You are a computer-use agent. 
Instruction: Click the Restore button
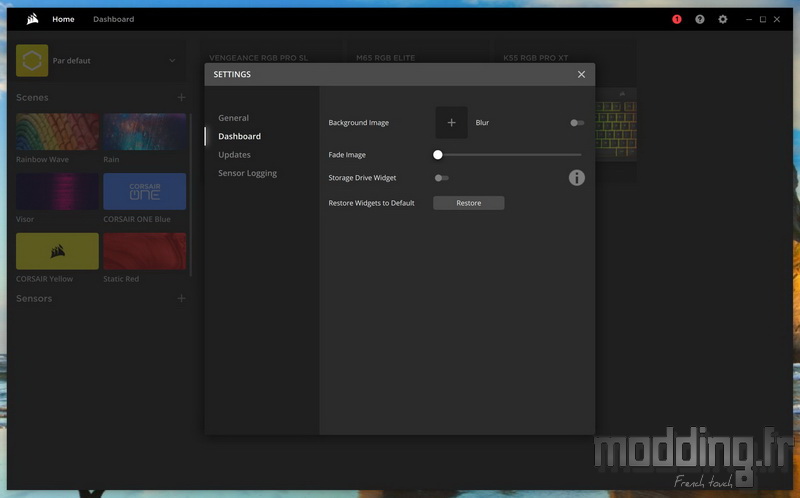point(468,203)
